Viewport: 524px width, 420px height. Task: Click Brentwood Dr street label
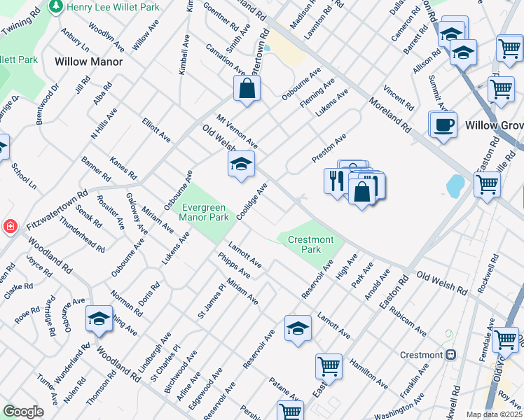click(x=48, y=104)
